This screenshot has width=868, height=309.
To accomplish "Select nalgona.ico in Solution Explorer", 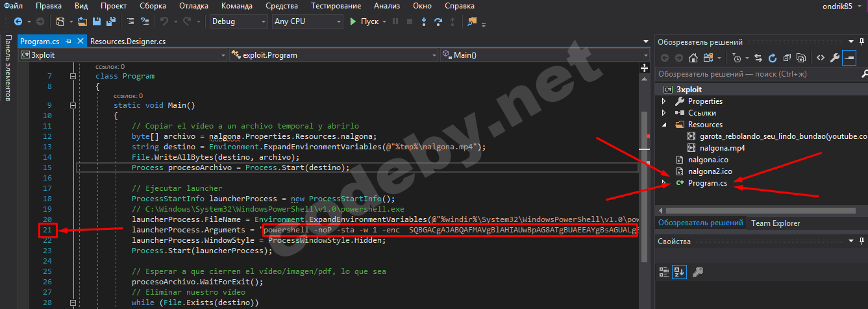I will 708,160.
